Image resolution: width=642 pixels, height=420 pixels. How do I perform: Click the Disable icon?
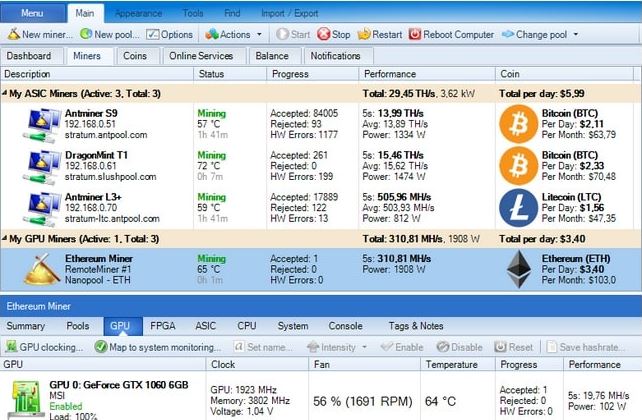pos(443,347)
